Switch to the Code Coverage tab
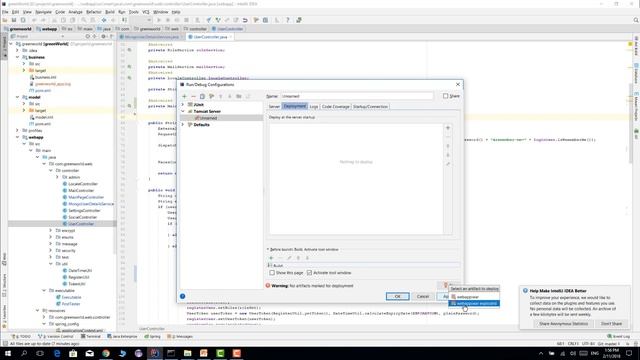 point(336,107)
